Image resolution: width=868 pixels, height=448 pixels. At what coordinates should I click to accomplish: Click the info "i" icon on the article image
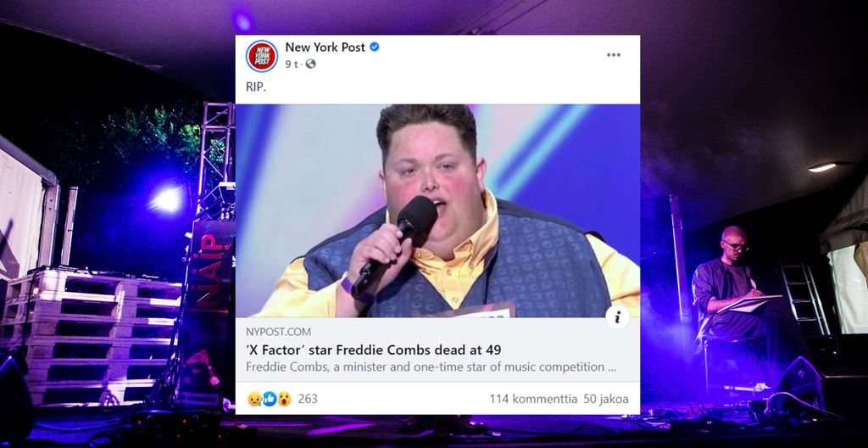point(617,317)
